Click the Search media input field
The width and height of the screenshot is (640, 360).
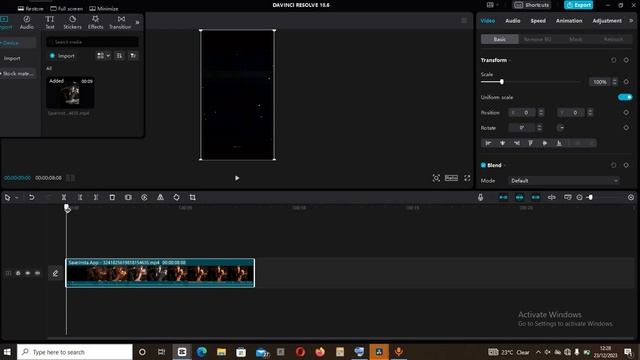tap(93, 42)
